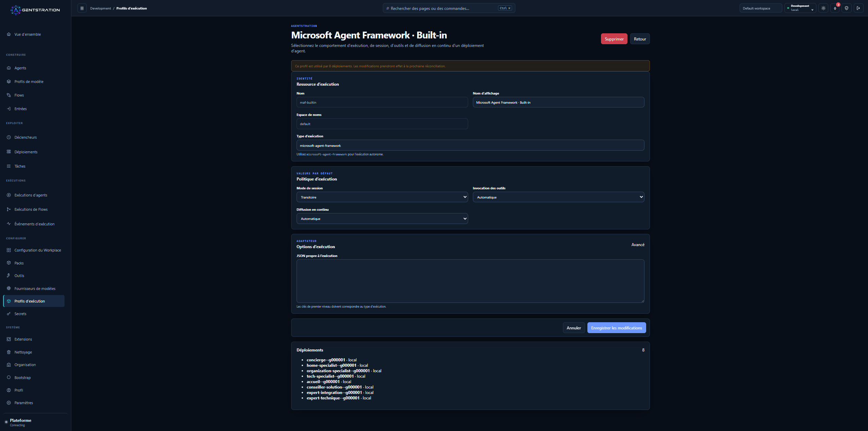Click the Development breadcrumb link
Viewport: 868px width, 431px height.
pos(101,8)
